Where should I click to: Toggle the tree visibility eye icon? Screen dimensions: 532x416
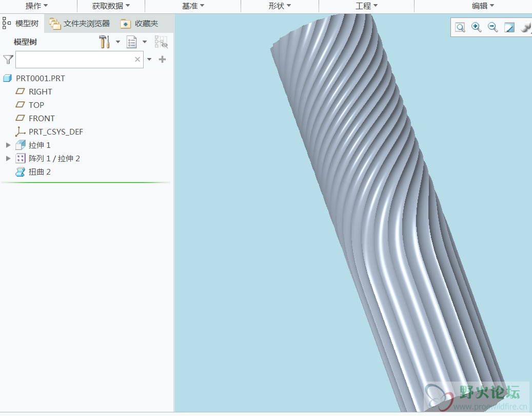(161, 42)
